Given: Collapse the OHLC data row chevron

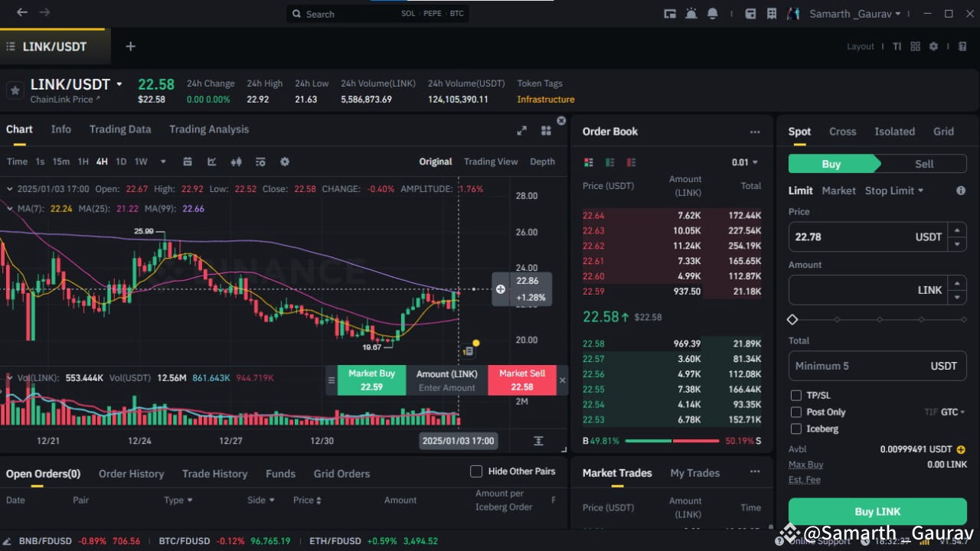Looking at the screenshot, I should pyautogui.click(x=9, y=189).
